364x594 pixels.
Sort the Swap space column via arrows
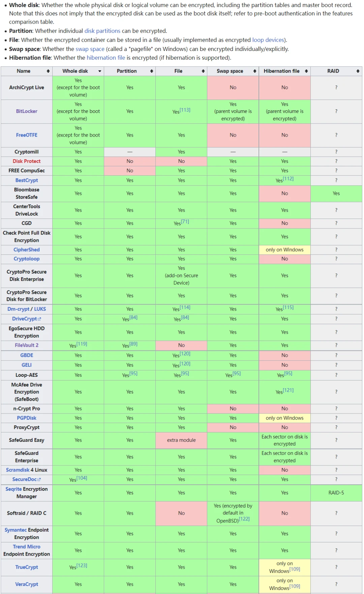[255, 71]
